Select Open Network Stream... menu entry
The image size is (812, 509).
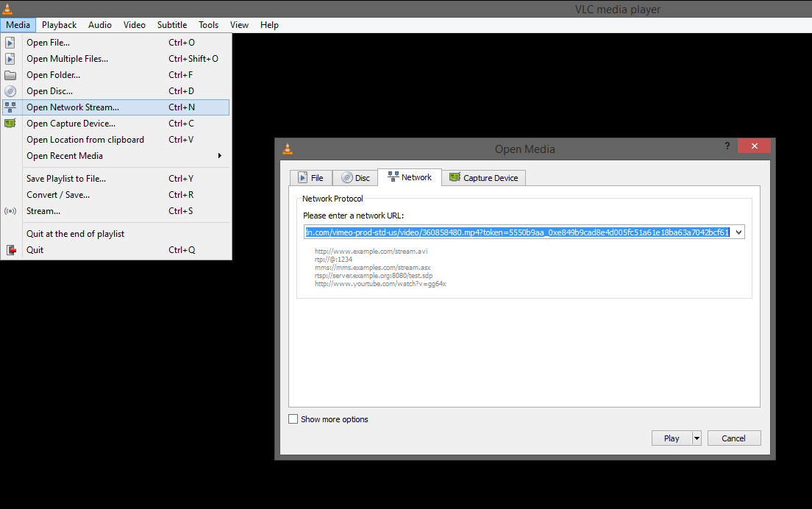(x=116, y=107)
